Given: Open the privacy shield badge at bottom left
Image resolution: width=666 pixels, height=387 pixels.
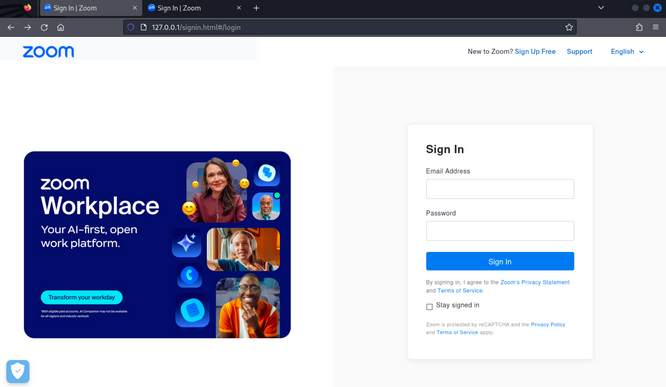Looking at the screenshot, I should coord(18,371).
